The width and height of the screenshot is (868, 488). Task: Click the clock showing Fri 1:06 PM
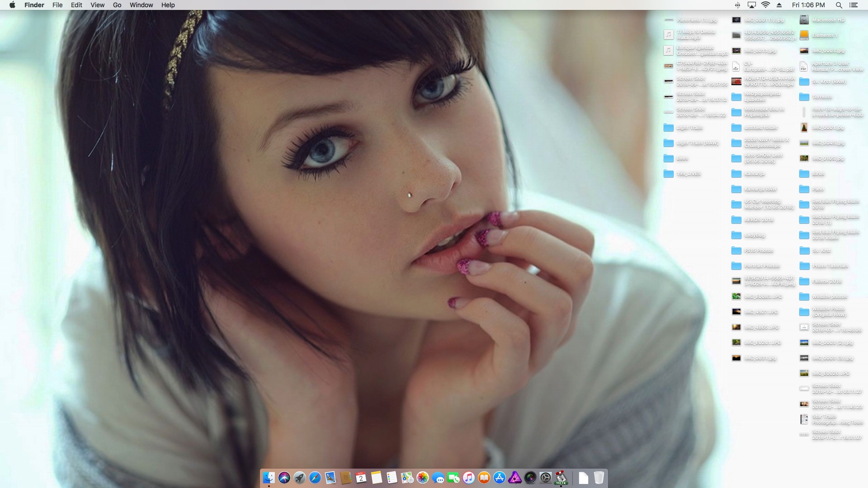coord(808,5)
